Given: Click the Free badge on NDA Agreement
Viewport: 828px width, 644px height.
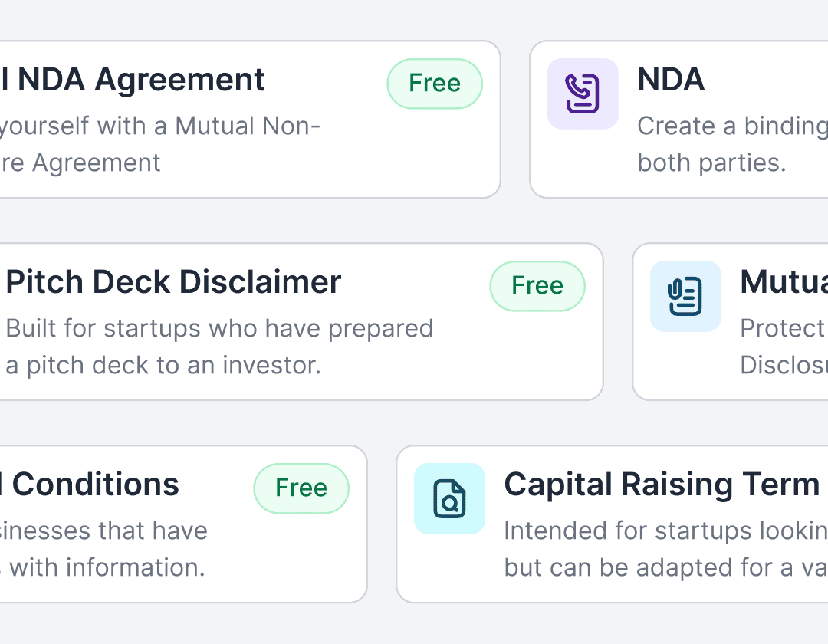Looking at the screenshot, I should (435, 83).
